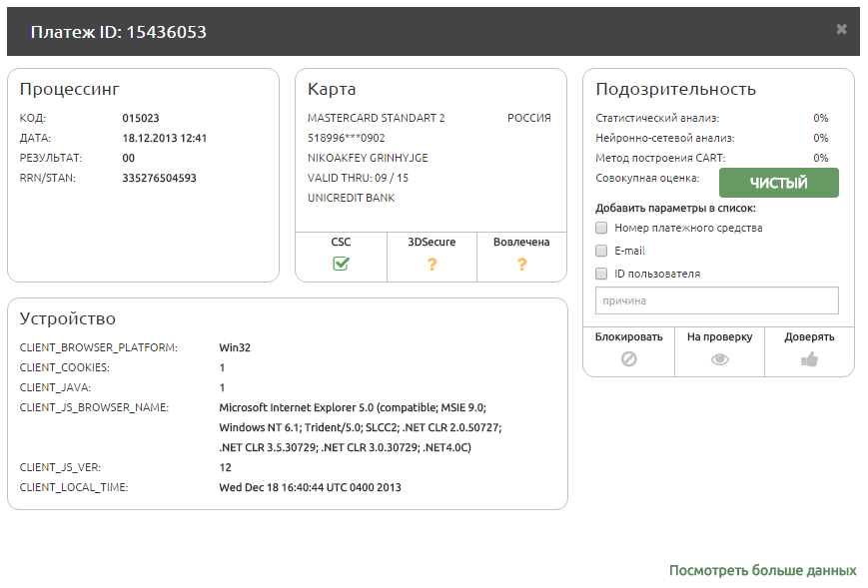Select the Доверять action label
The width and height of the screenshot is (868, 588).
click(x=809, y=337)
